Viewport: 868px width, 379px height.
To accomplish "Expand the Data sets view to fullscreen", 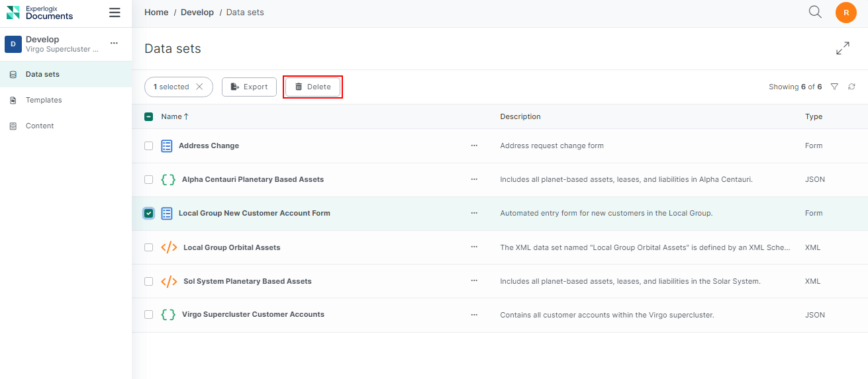I will 842,48.
